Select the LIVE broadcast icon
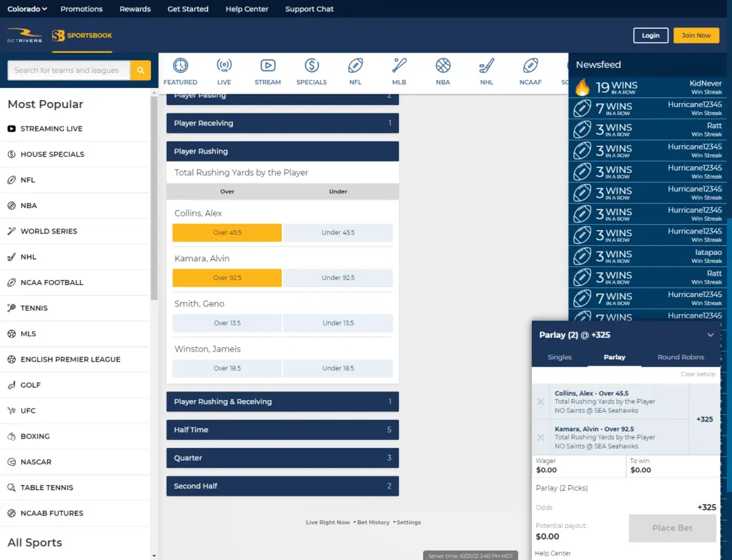The height and width of the screenshot is (560, 732). coord(224,66)
